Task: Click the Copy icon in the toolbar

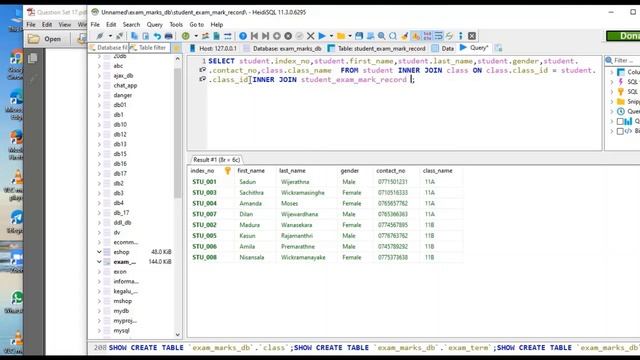Action: click(x=134, y=36)
